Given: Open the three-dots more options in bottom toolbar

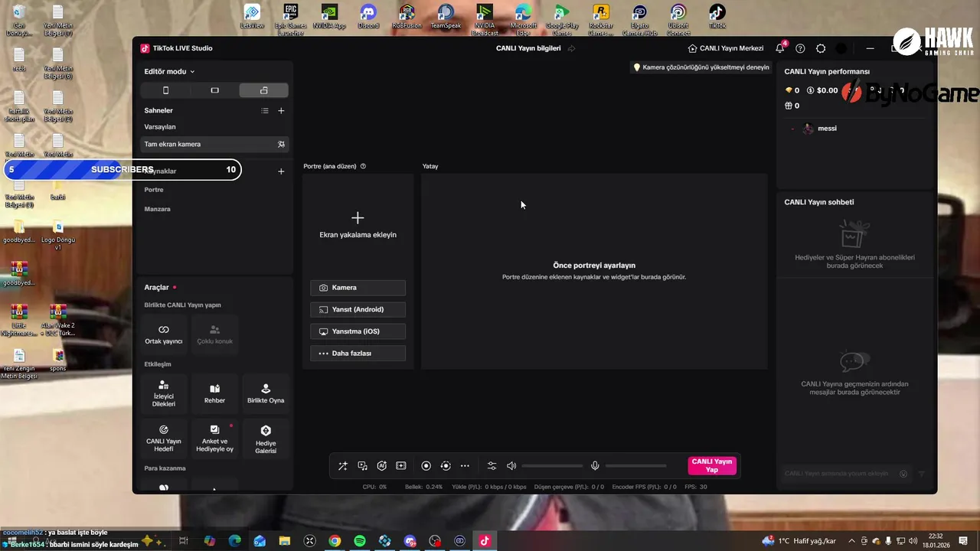Looking at the screenshot, I should (x=465, y=466).
